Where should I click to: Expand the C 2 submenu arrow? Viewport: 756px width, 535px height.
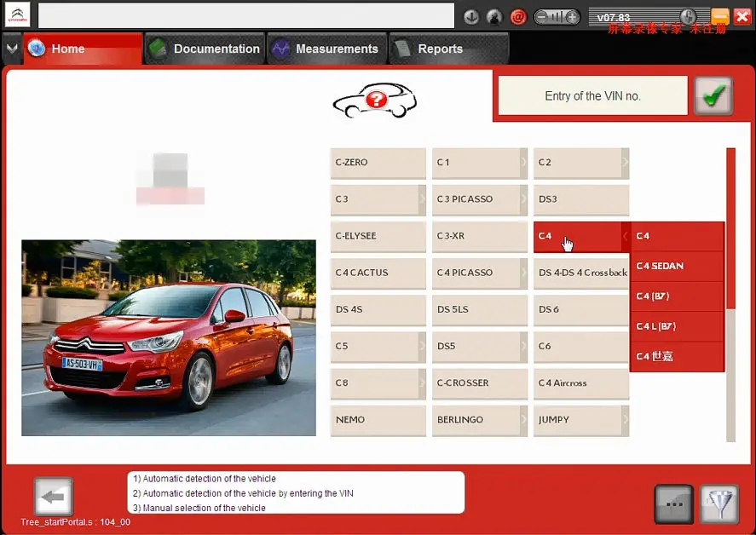click(x=626, y=163)
